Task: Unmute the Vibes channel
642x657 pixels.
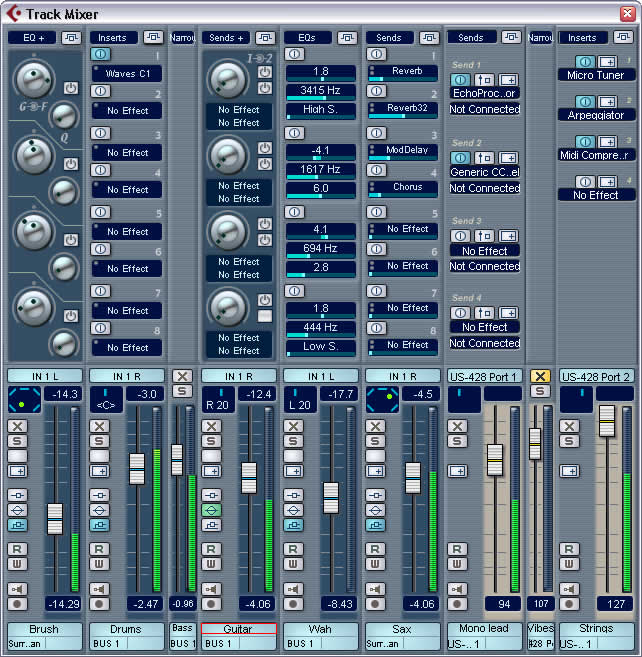Action: coord(540,376)
